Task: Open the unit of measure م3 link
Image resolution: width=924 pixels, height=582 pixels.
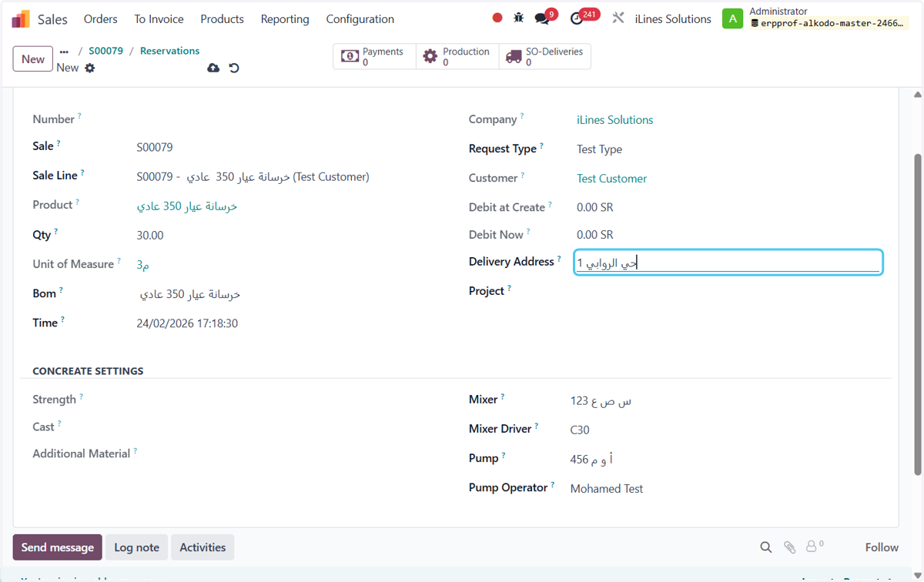Action: click(142, 264)
